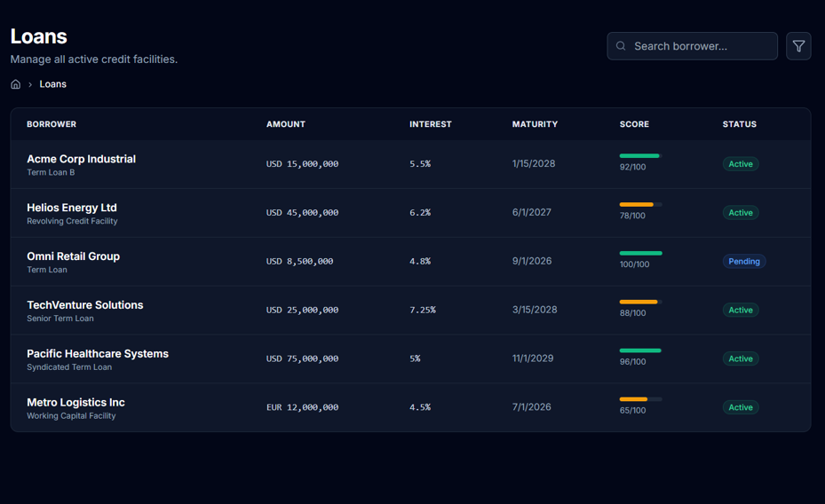Viewport: 825px width, 504px height.
Task: Click the Active status badge for Acme Corp
Action: (741, 164)
